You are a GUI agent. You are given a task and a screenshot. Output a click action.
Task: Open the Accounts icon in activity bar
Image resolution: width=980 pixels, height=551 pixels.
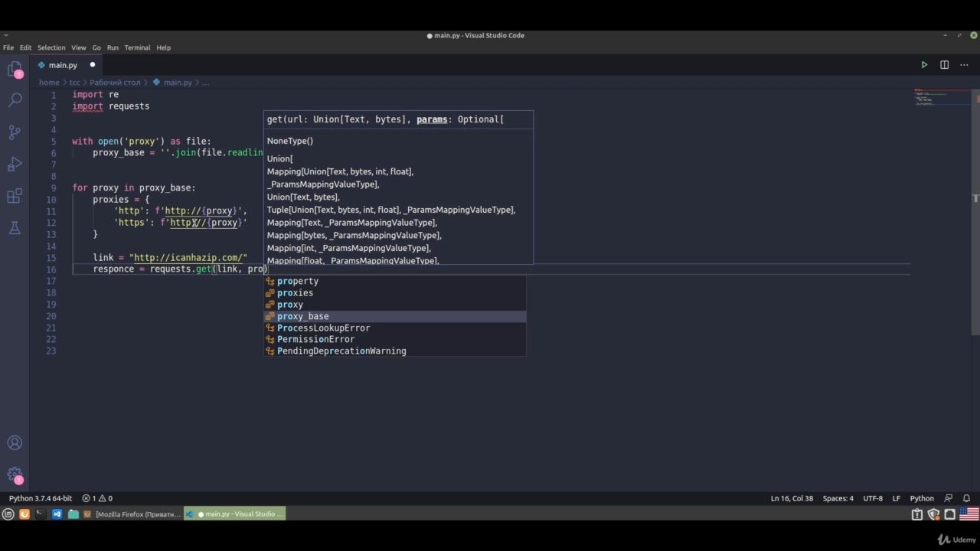(x=15, y=443)
